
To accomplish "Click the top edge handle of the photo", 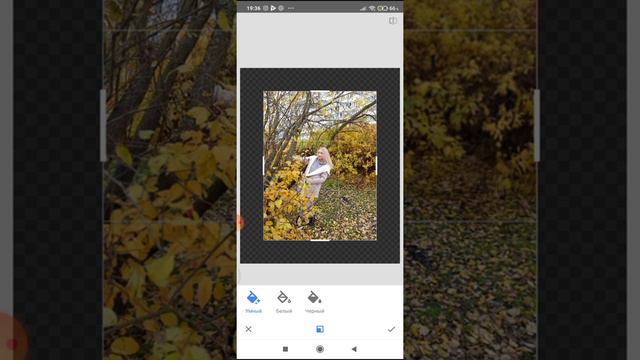I will click(320, 91).
